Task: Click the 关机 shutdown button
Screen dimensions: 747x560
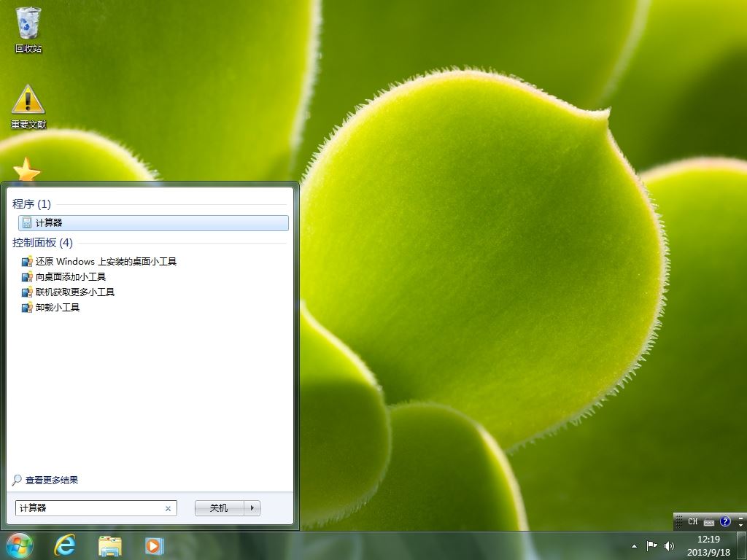Action: pyautogui.click(x=219, y=508)
